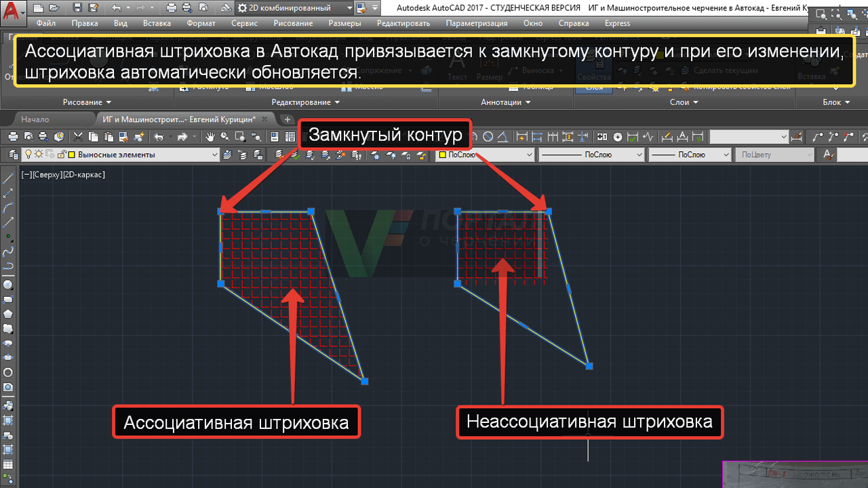Open the Выносные элементы layer dropdown

pos(121,155)
